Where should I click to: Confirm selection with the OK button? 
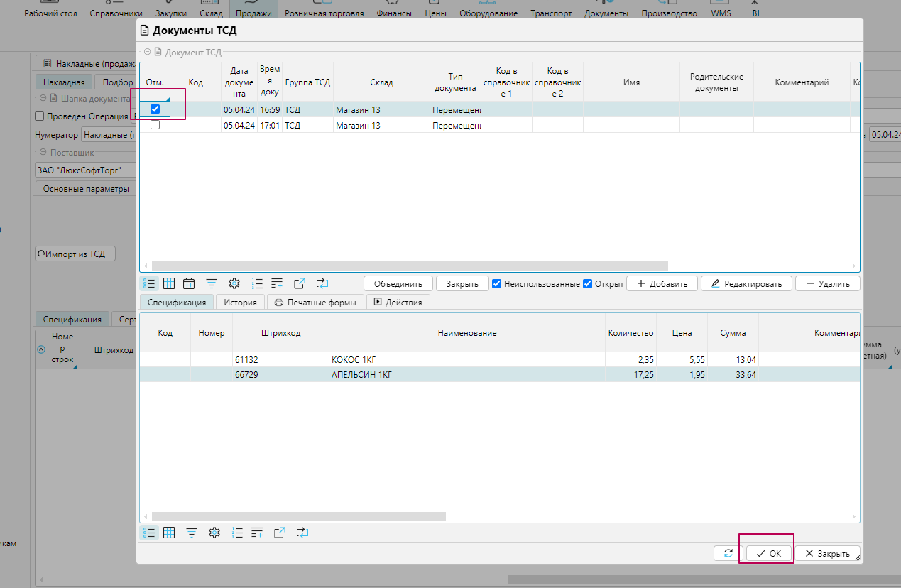(769, 553)
